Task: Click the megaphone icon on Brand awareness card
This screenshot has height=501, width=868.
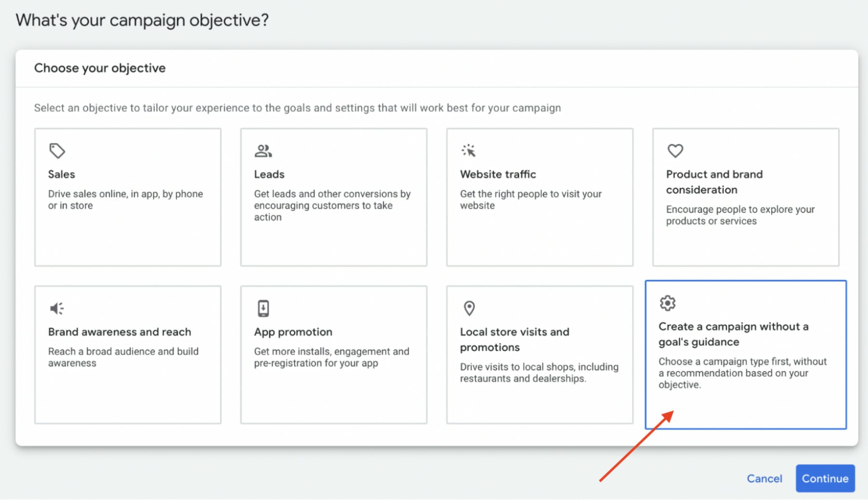Action: point(56,308)
